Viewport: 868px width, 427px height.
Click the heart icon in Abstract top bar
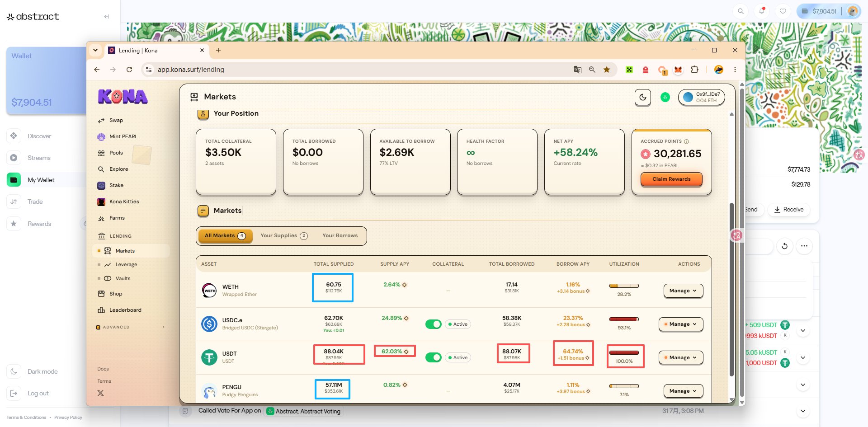point(783,11)
